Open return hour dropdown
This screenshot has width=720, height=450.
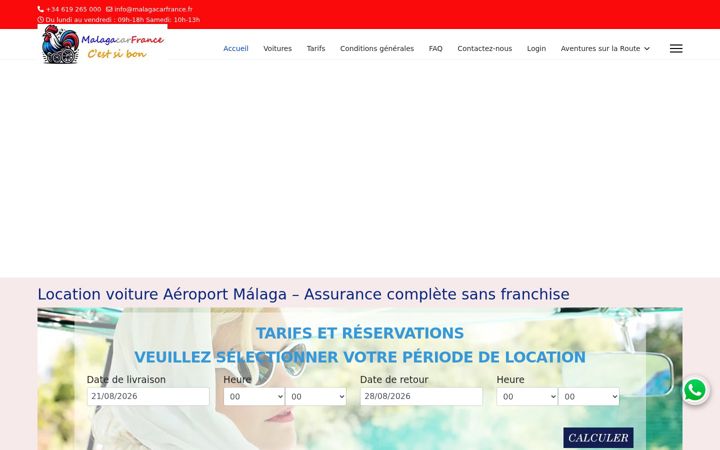(x=527, y=397)
